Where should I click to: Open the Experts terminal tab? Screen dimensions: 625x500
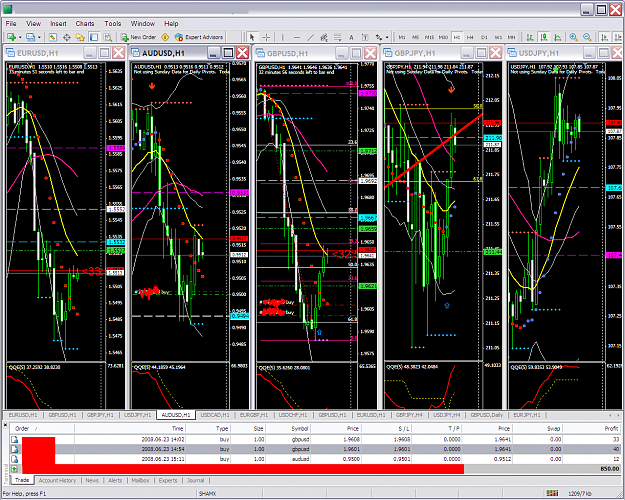click(168, 480)
